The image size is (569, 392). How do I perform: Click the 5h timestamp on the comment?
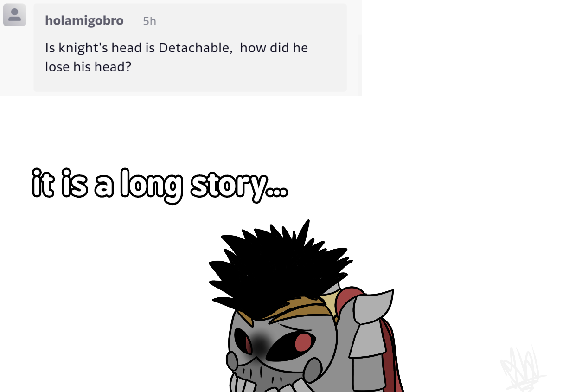point(149,21)
